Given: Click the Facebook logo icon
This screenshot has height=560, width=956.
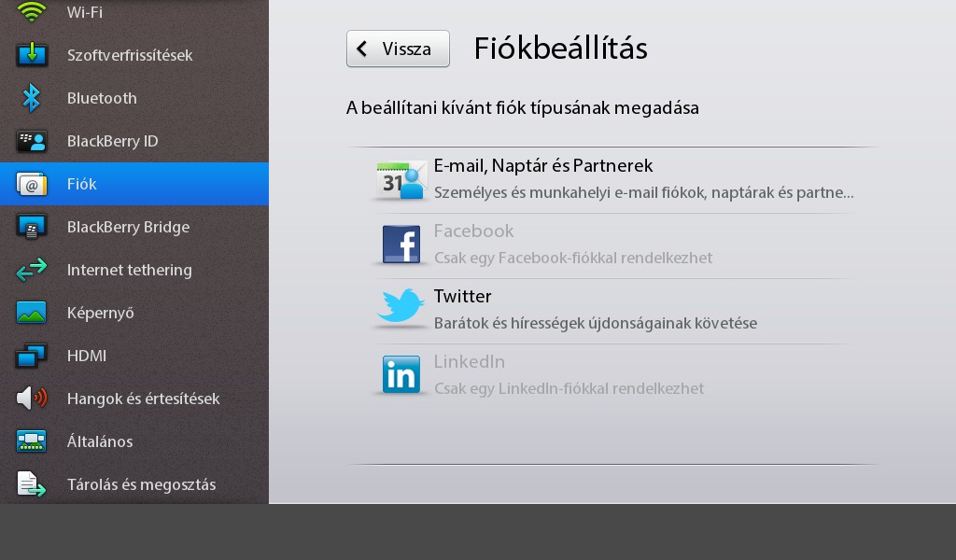Looking at the screenshot, I should pos(401,245).
